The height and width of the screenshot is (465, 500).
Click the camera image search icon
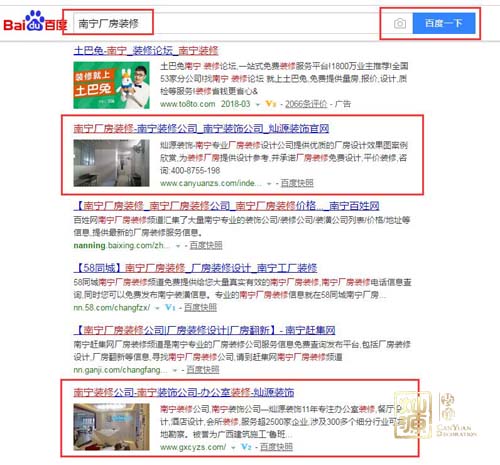coord(400,23)
